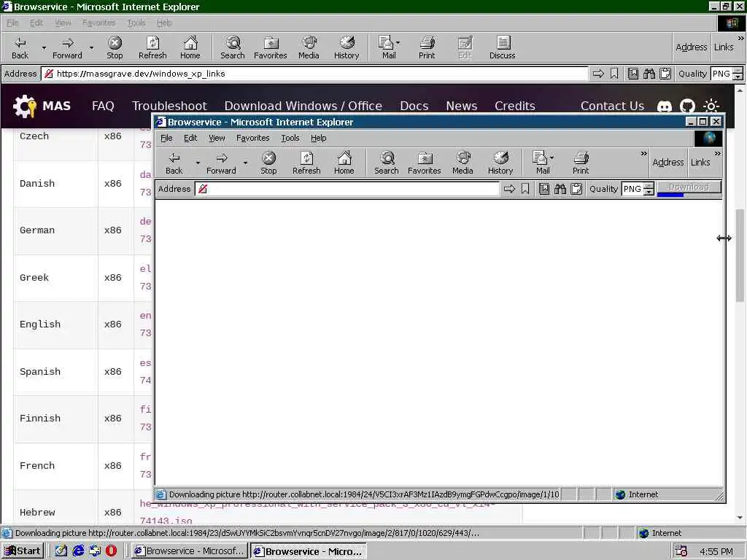The width and height of the screenshot is (747, 560).
Task: Click Forward in the background browser toolbar
Action: coord(67,47)
